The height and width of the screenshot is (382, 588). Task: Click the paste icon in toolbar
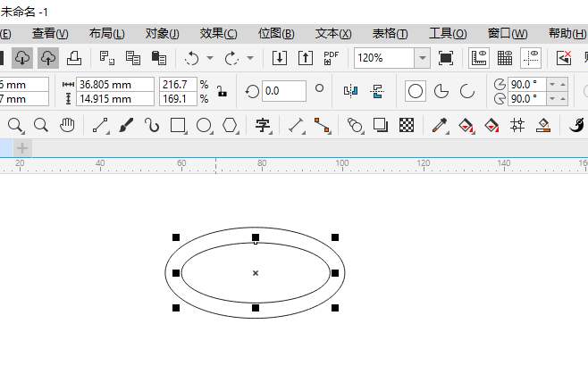coord(159,58)
